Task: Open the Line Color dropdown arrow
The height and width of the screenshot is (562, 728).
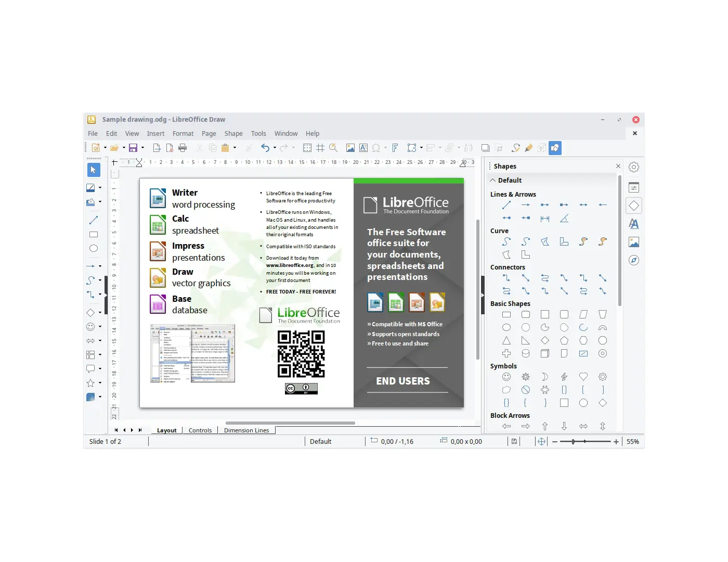Action: point(100,187)
